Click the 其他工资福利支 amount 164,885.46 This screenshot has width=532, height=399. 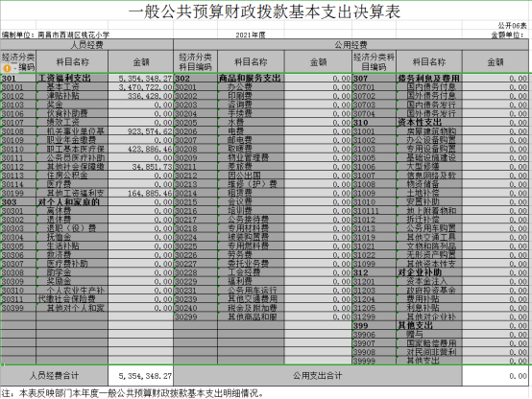(x=140, y=193)
